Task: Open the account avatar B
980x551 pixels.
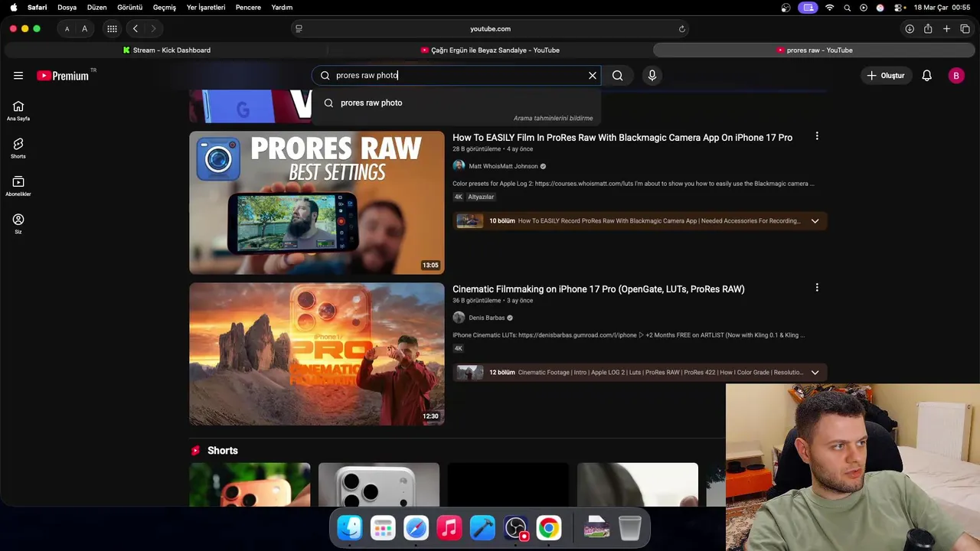Action: point(956,76)
